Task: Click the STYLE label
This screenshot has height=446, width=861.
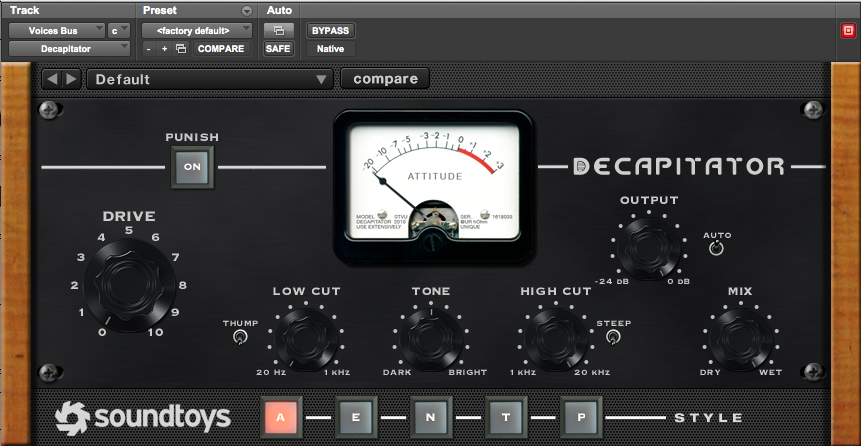Action: (x=708, y=418)
